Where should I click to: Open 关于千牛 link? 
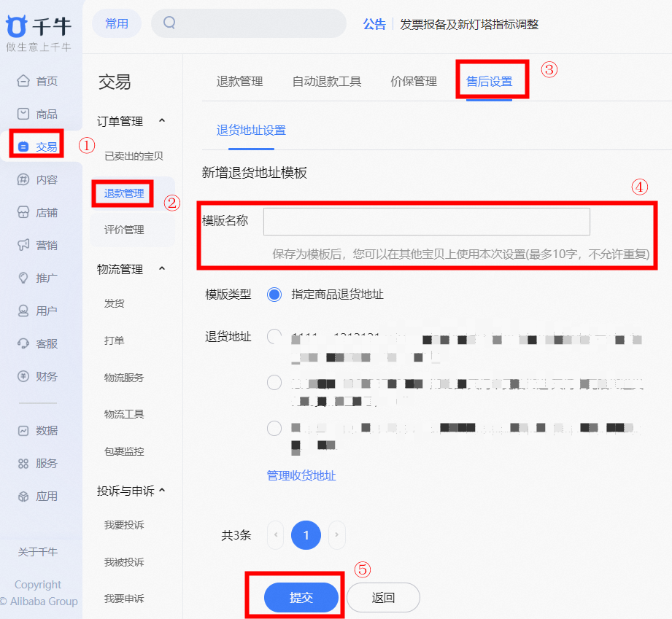click(x=38, y=552)
